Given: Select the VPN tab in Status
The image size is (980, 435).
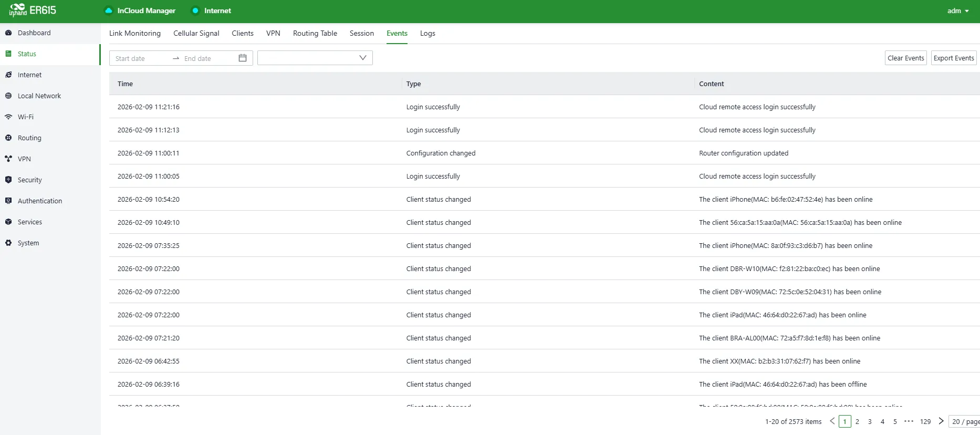Looking at the screenshot, I should click(273, 33).
